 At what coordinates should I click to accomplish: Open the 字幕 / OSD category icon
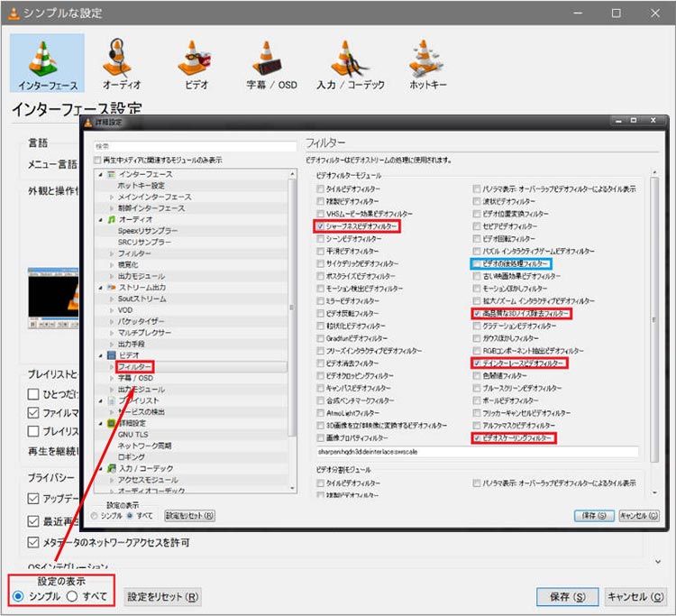[x=271, y=63]
